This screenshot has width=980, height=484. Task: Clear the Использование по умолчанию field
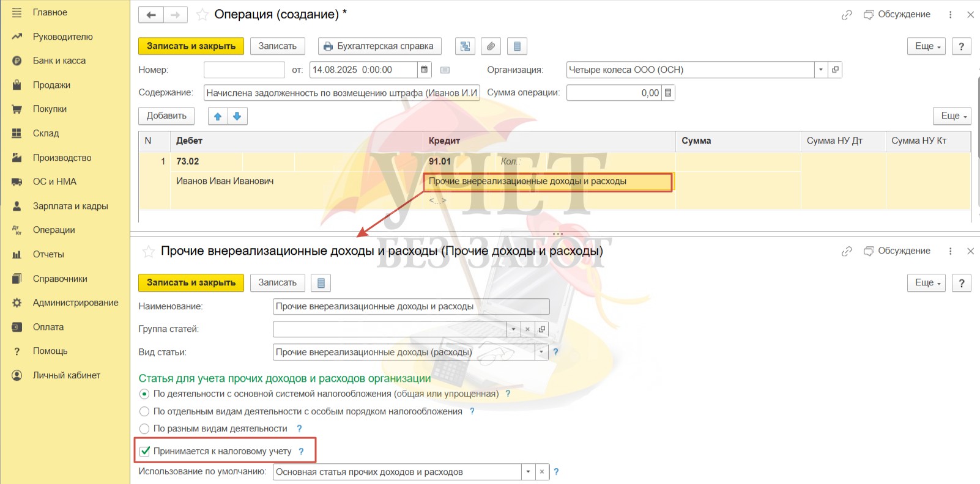pos(541,472)
